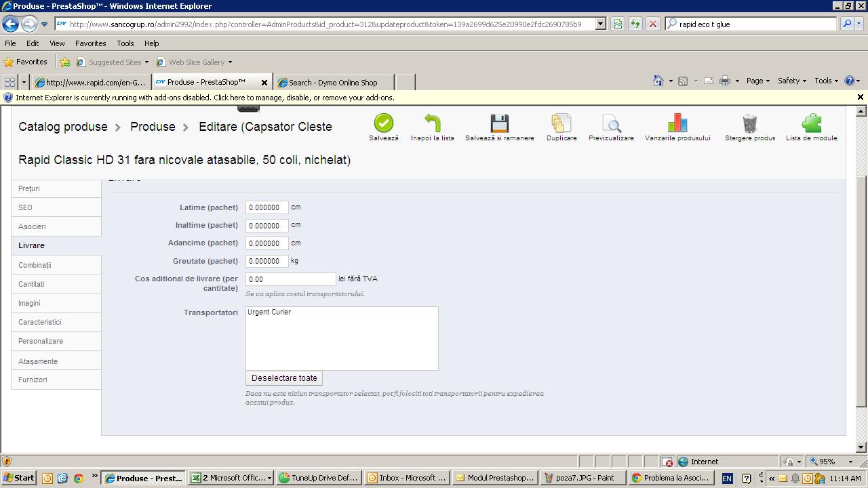Open the zoom level 95% dropdown arrow
The width and height of the screenshot is (868, 488).
point(850,462)
